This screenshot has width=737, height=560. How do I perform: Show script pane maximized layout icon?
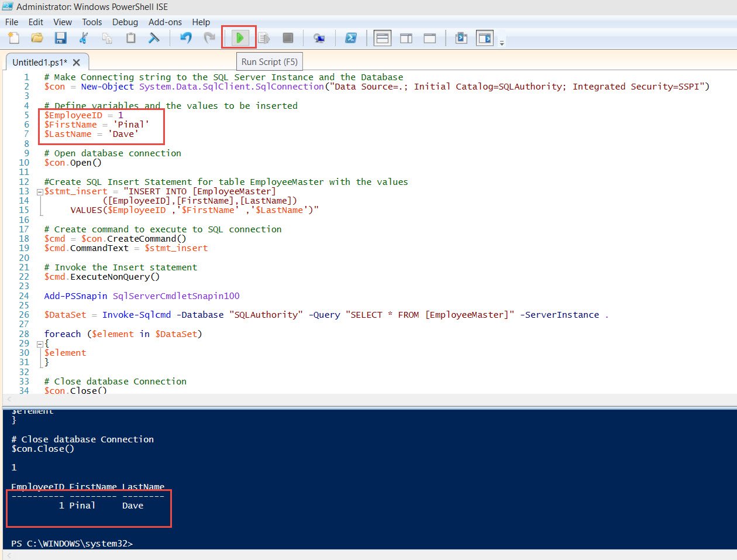430,38
